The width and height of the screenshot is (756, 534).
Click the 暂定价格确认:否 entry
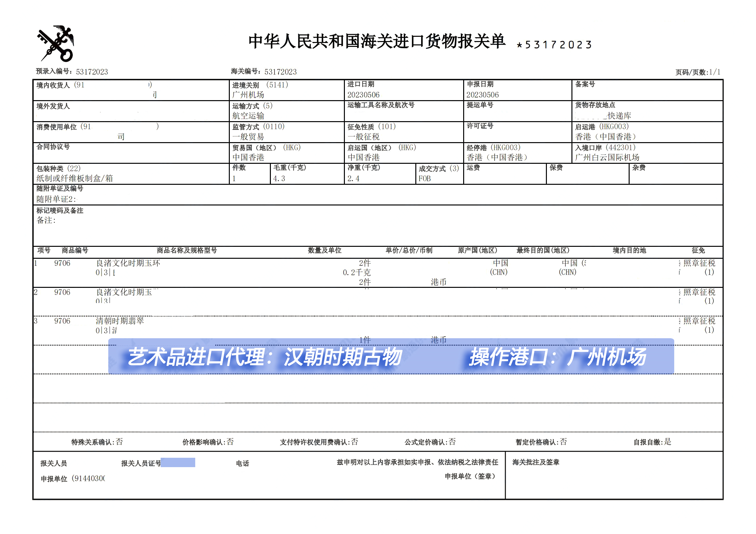tap(541, 442)
